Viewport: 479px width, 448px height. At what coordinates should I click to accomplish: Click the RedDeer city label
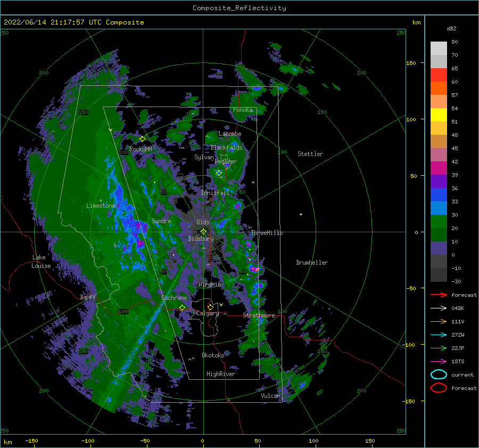point(226,161)
